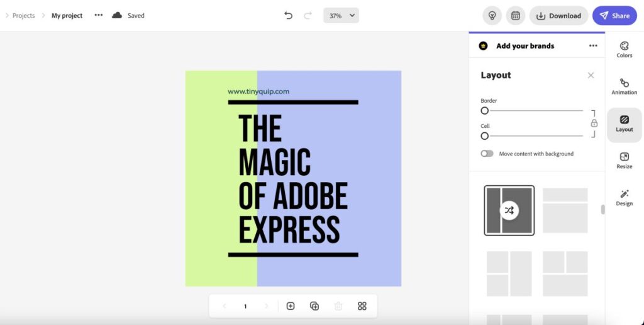The width and height of the screenshot is (644, 325).
Task: Select the headline text on canvas
Action: (x=293, y=179)
